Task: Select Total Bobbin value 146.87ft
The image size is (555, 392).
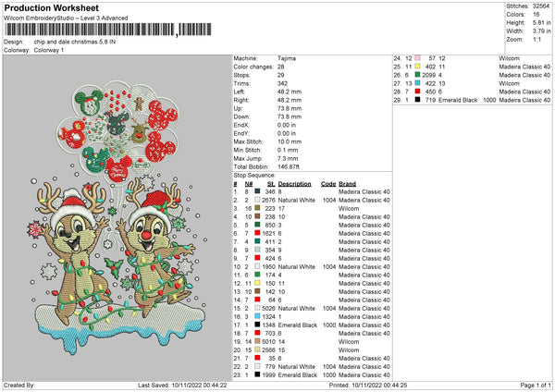Action: coord(288,166)
